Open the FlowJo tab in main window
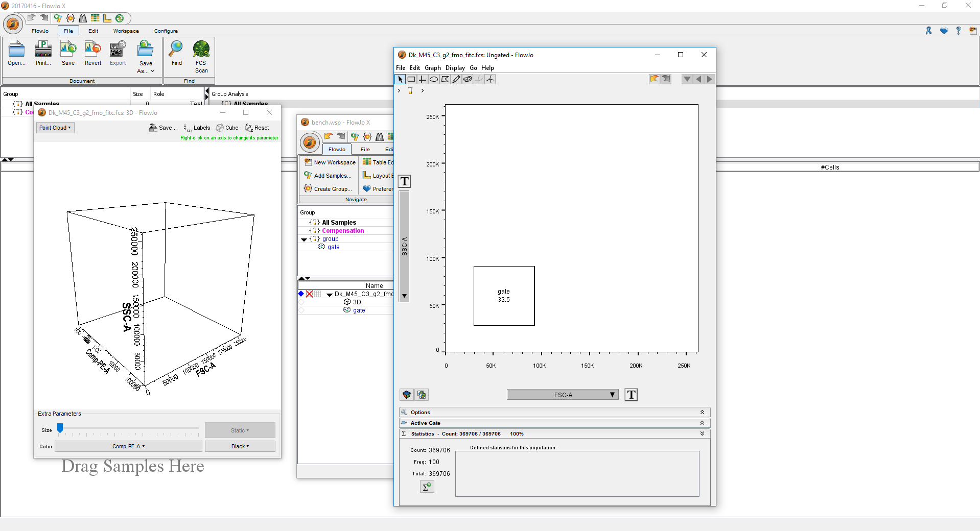Screen dimensions: 980x531 tap(40, 31)
